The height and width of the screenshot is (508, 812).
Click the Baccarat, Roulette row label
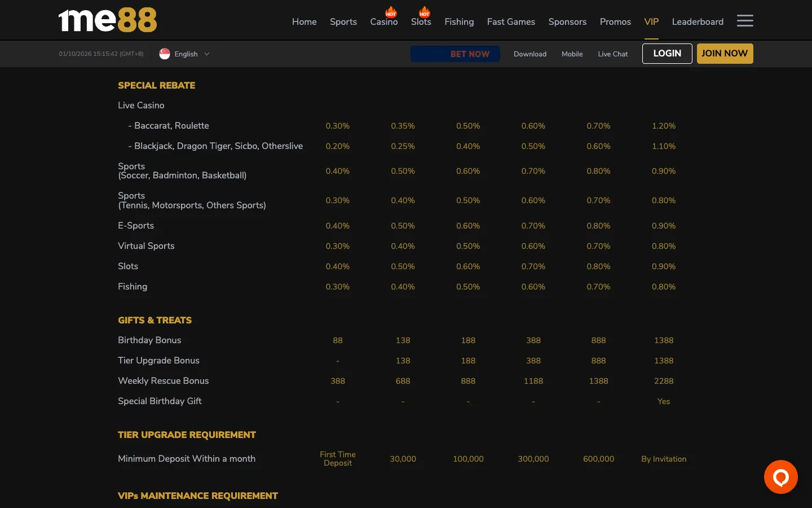coord(169,126)
